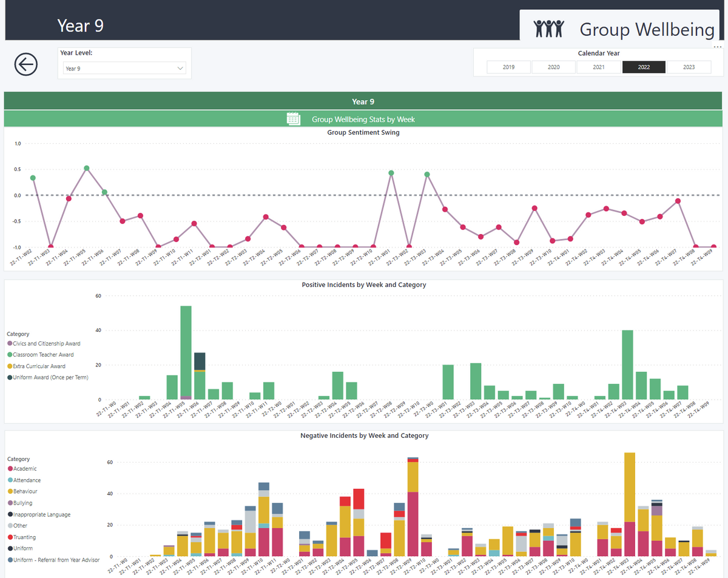This screenshot has width=728, height=578.
Task: Open the more options ellipsis menu
Action: 718,47
